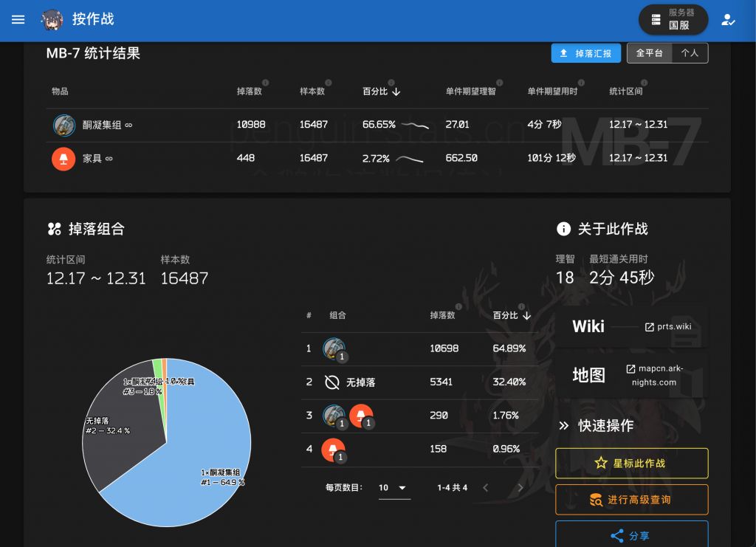Collapse the 快速操作 section chevron
Image resolution: width=756 pixels, height=547 pixels.
pos(563,426)
